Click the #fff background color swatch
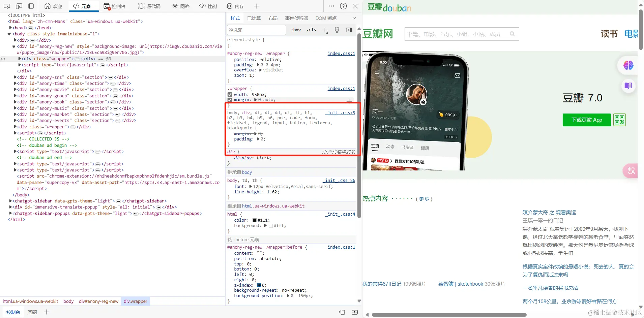 [x=270, y=226]
